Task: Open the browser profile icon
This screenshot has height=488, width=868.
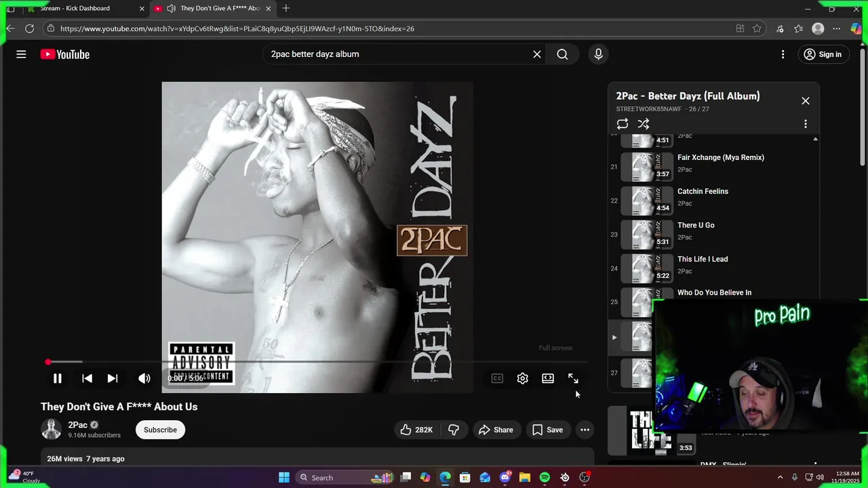Action: pyautogui.click(x=818, y=28)
